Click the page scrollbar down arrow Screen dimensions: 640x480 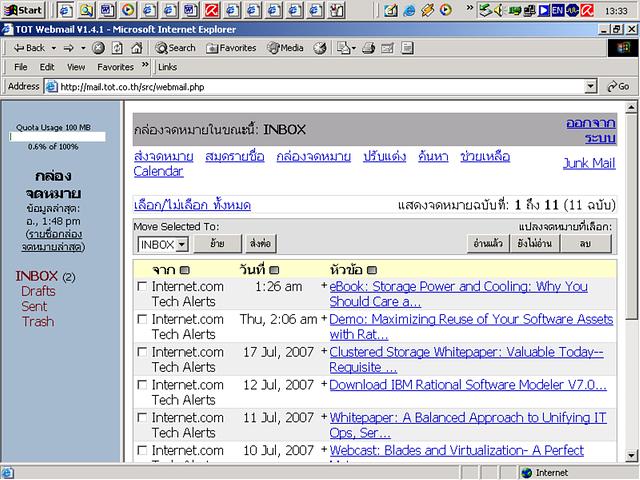pos(631,455)
